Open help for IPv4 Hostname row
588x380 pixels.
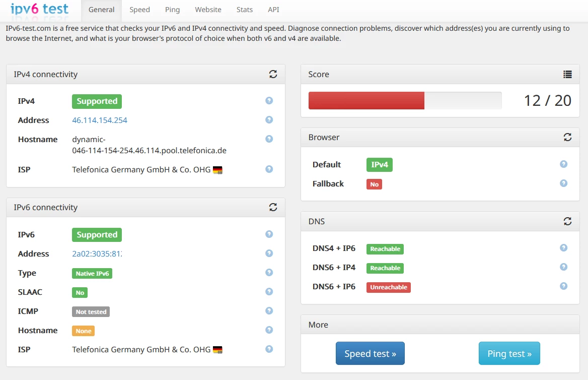coord(269,139)
